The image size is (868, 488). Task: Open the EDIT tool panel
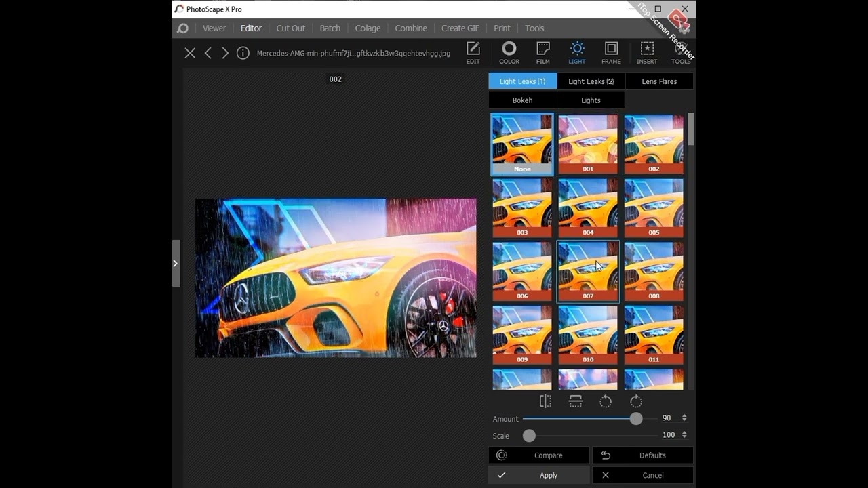click(473, 53)
